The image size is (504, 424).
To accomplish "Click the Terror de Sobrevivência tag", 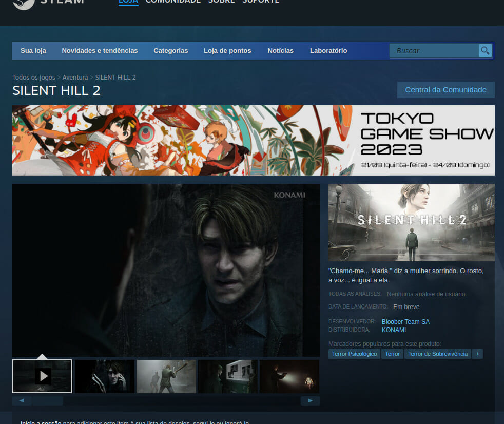I will point(438,354).
